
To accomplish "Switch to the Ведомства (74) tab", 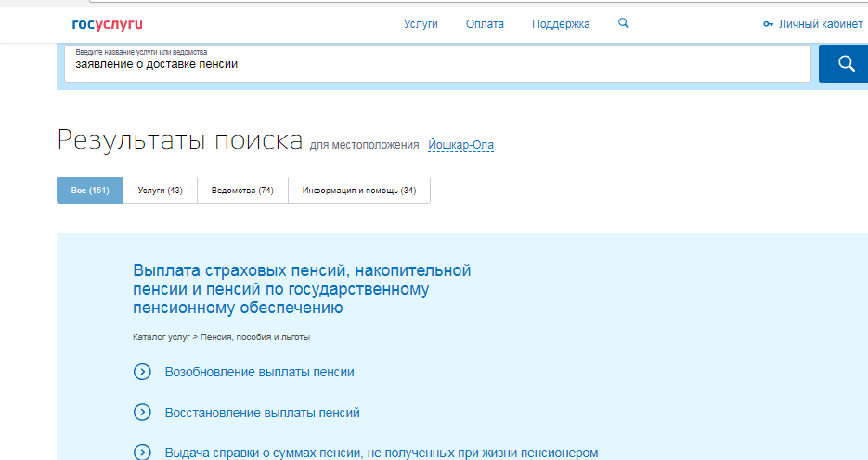I will (x=242, y=191).
